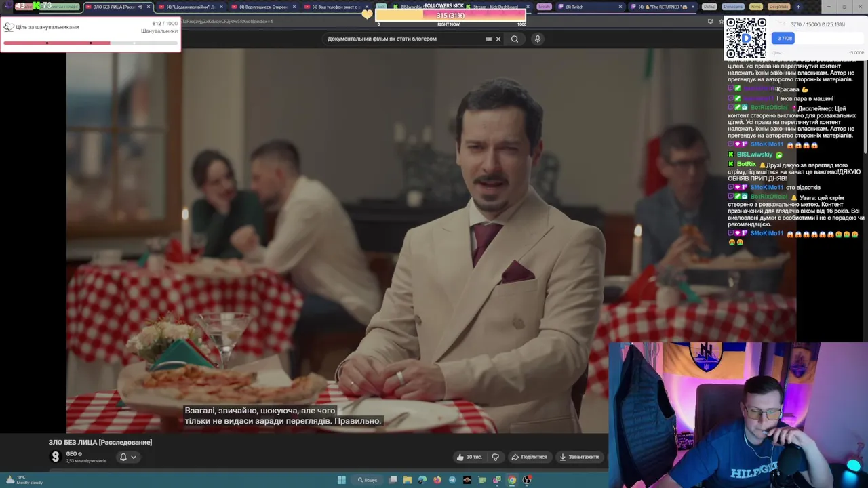Viewport: 868px width, 488px height.
Task: Activate voice search microphone icon
Action: click(x=537, y=39)
